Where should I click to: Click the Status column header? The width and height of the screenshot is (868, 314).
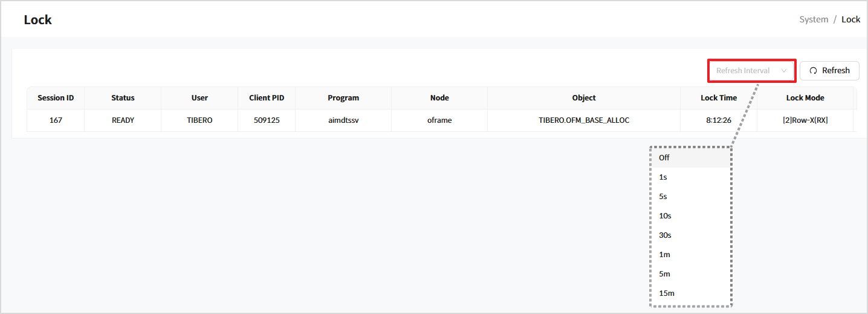pos(123,98)
